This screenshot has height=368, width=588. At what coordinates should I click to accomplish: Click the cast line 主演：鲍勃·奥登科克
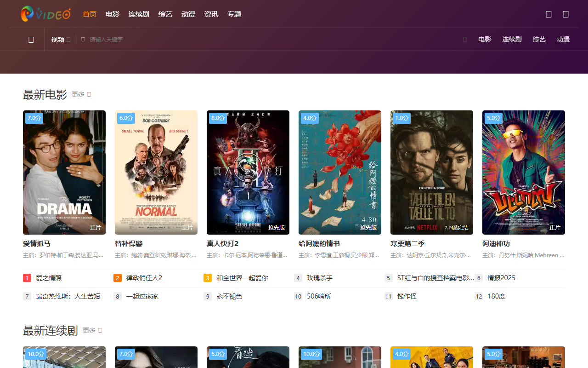[x=156, y=255]
